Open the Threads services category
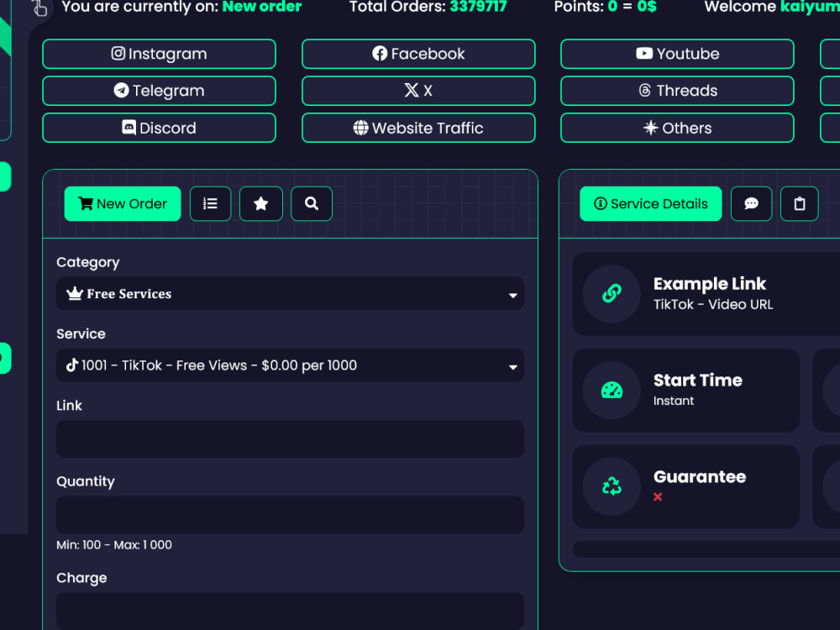The height and width of the screenshot is (630, 840). point(677,91)
